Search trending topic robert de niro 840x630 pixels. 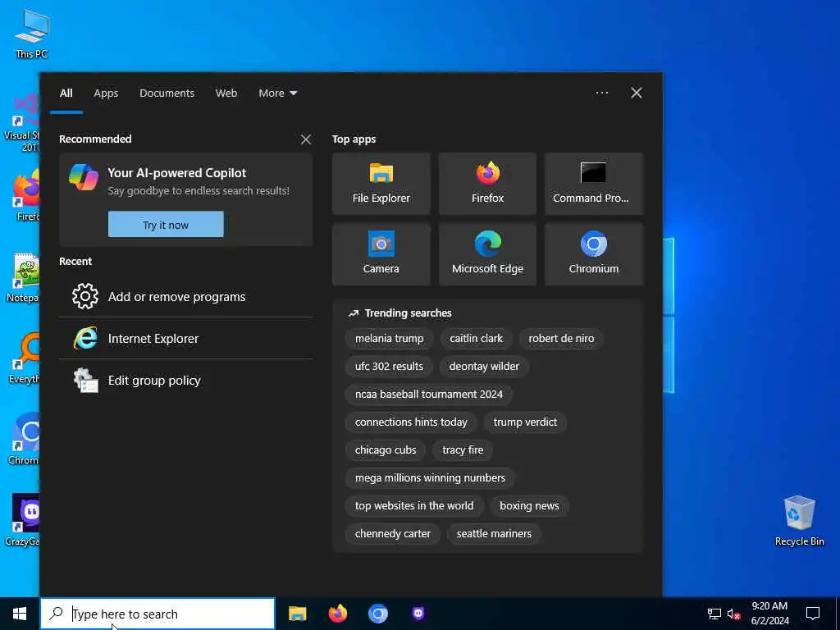point(561,339)
